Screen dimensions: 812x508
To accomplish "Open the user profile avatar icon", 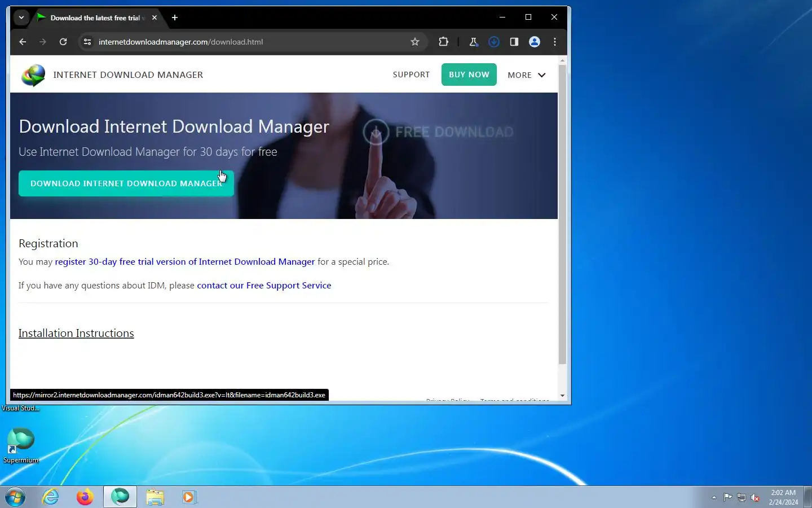I will coord(535,42).
